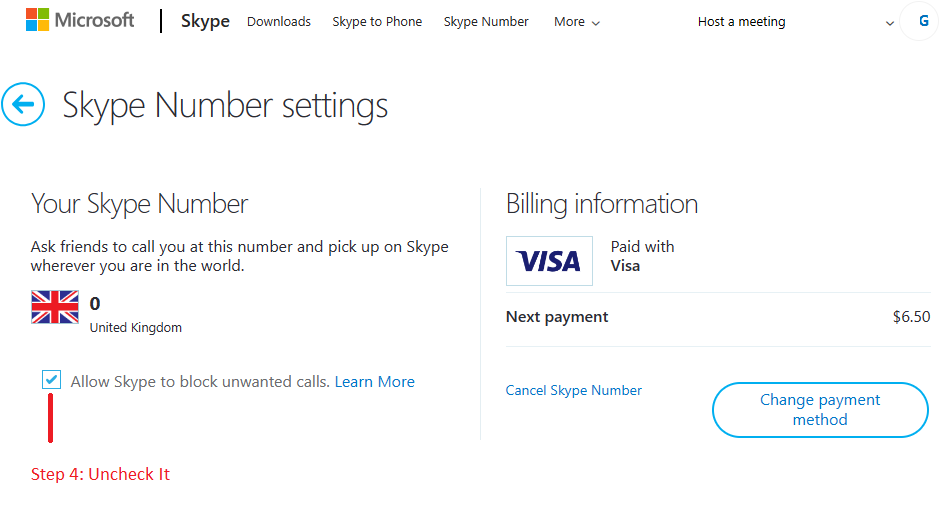Viewport: 951px width, 516px height.
Task: Open Skype to Phone page
Action: (x=377, y=22)
